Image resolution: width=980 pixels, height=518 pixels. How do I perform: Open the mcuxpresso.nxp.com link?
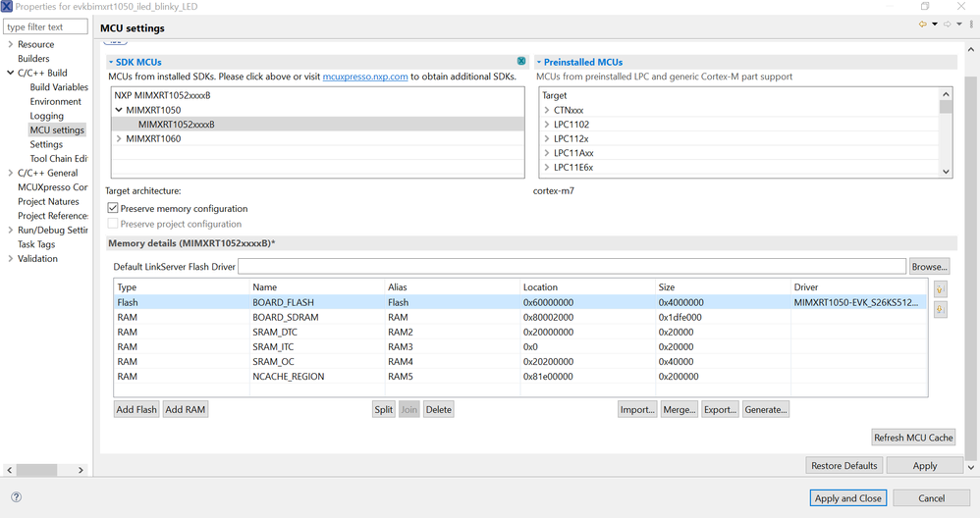365,77
